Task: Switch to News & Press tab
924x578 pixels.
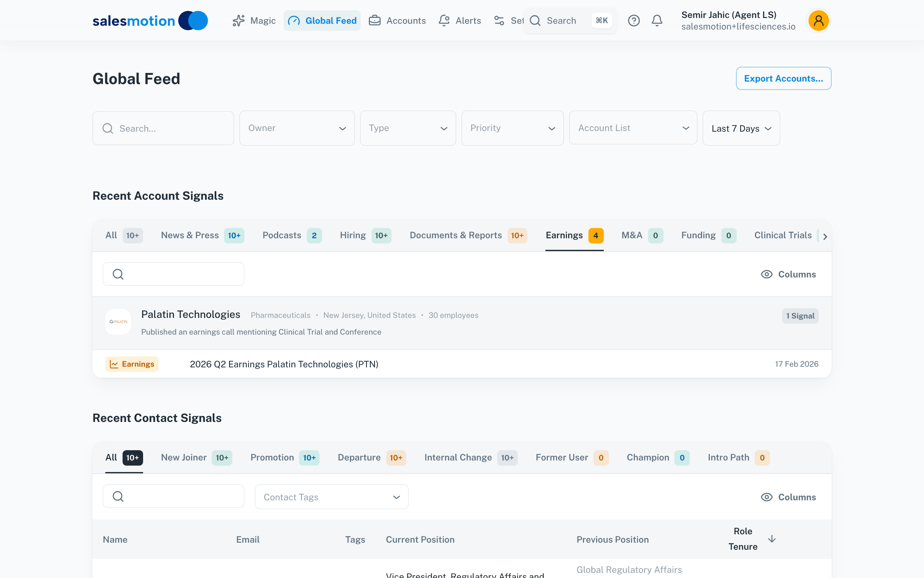Action: pos(203,235)
